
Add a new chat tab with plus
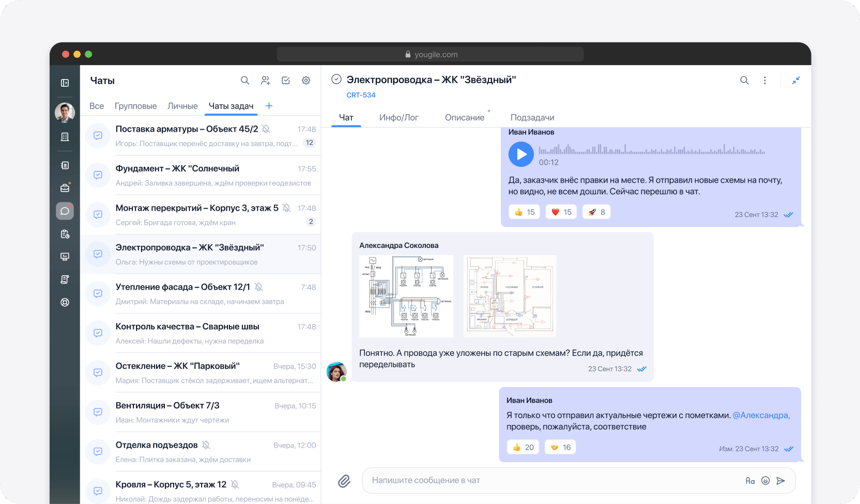pos(269,106)
